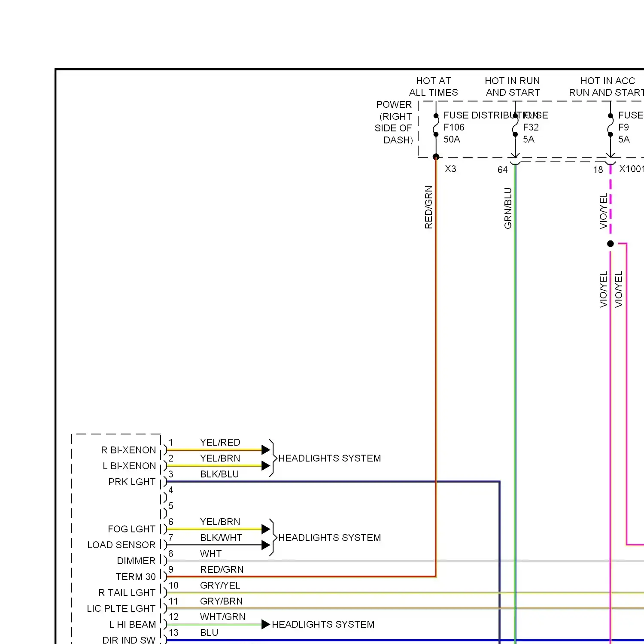This screenshot has height=644, width=644.
Task: Click the VIO/YEL label beside dashed wire
Action: coord(603,211)
